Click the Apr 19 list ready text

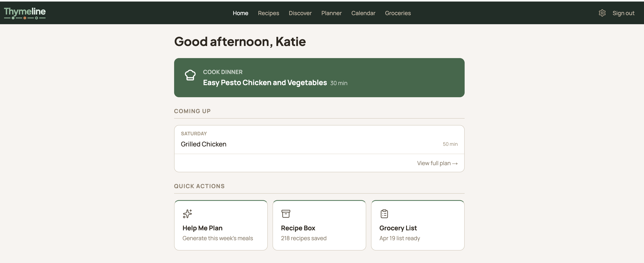[x=399, y=238]
